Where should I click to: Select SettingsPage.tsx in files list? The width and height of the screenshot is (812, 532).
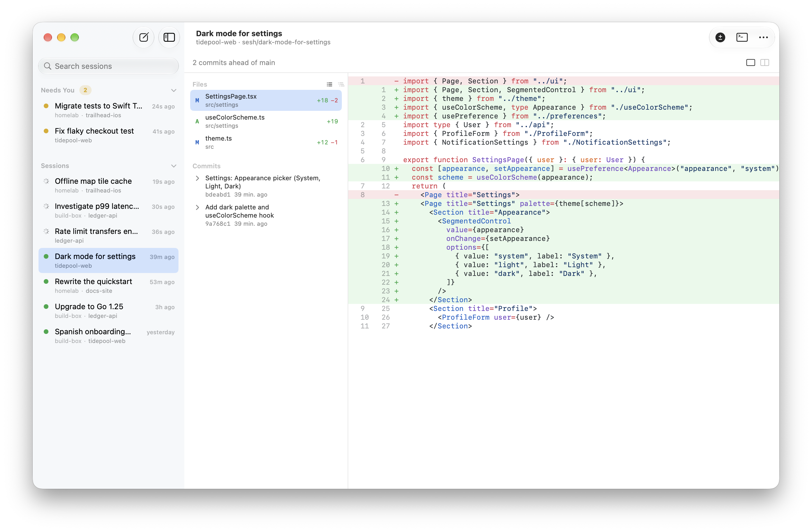pos(266,100)
